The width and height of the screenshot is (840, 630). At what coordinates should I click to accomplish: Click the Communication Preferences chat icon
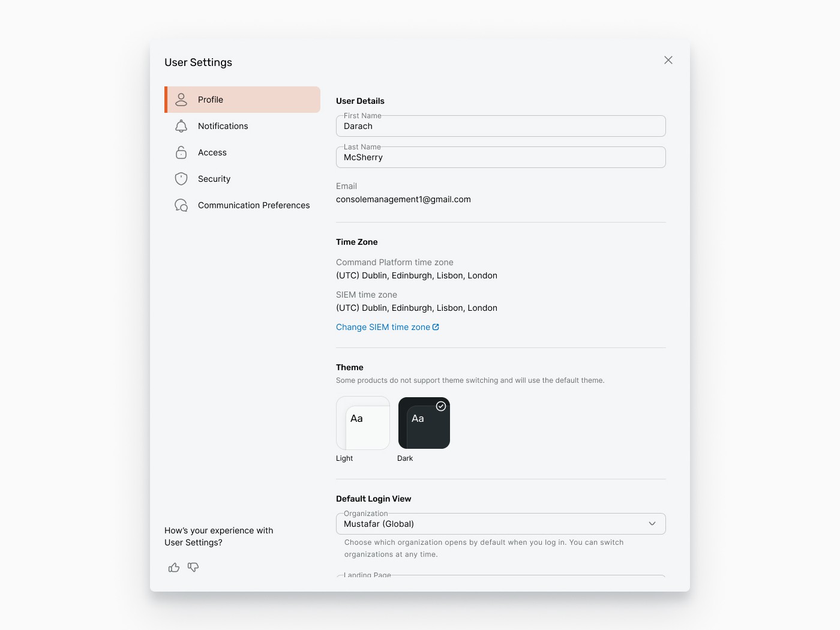[x=181, y=205]
